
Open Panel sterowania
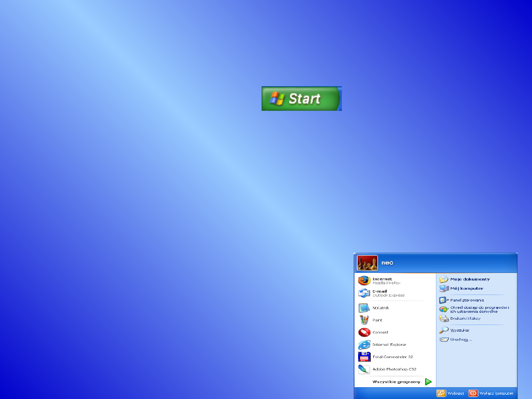coord(462,300)
